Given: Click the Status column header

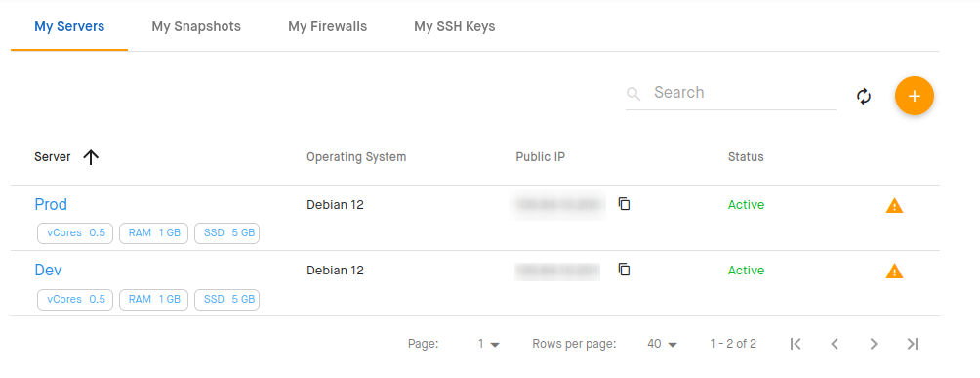Looking at the screenshot, I should pos(746,157).
